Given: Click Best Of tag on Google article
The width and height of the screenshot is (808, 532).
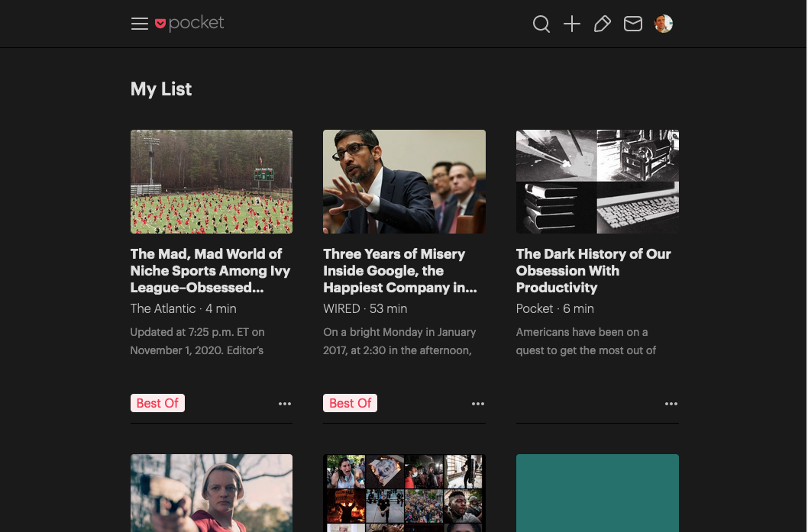Looking at the screenshot, I should [x=350, y=403].
